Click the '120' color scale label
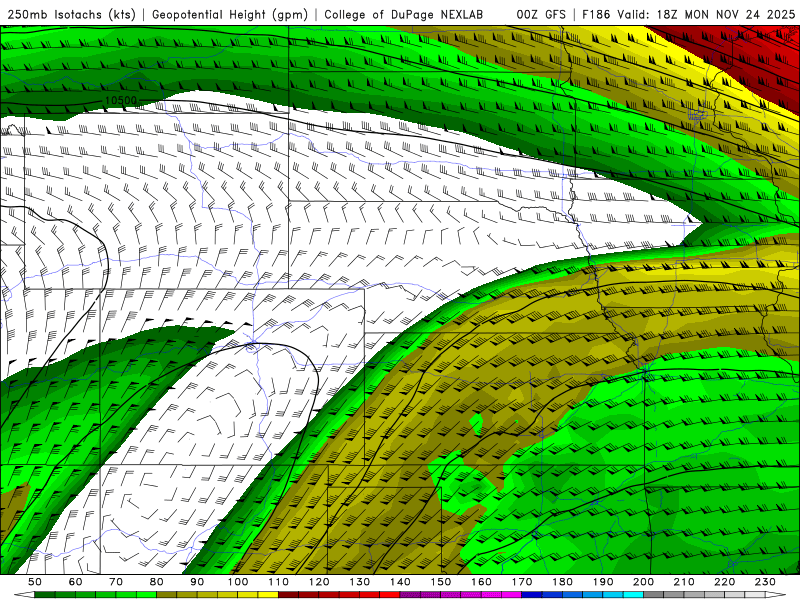This screenshot has height=600, width=800. click(319, 582)
